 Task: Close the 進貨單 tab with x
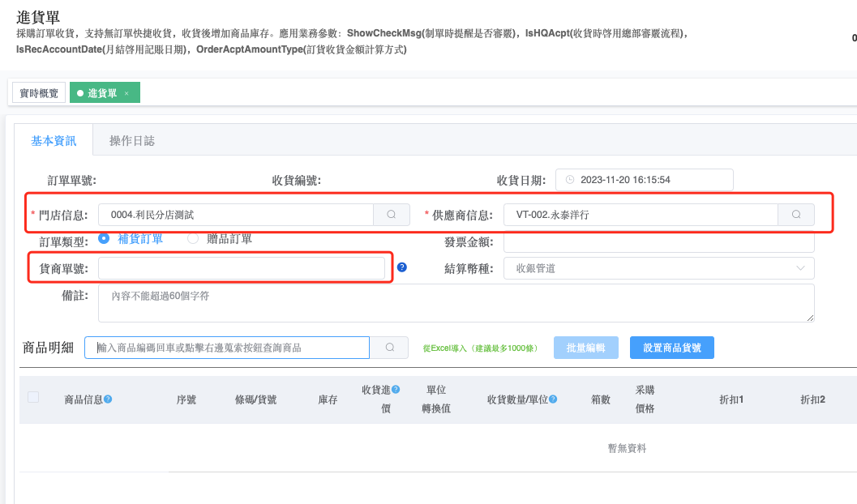[x=126, y=93]
